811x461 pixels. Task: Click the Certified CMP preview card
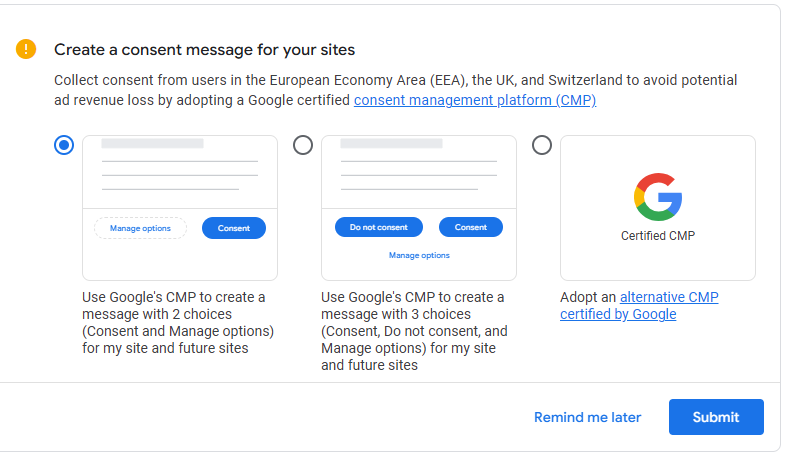658,208
